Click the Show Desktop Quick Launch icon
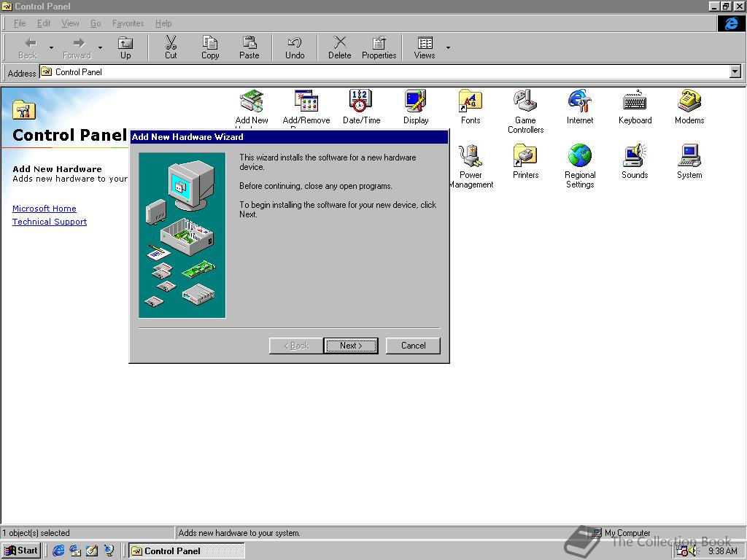The width and height of the screenshot is (747, 560). tap(92, 551)
